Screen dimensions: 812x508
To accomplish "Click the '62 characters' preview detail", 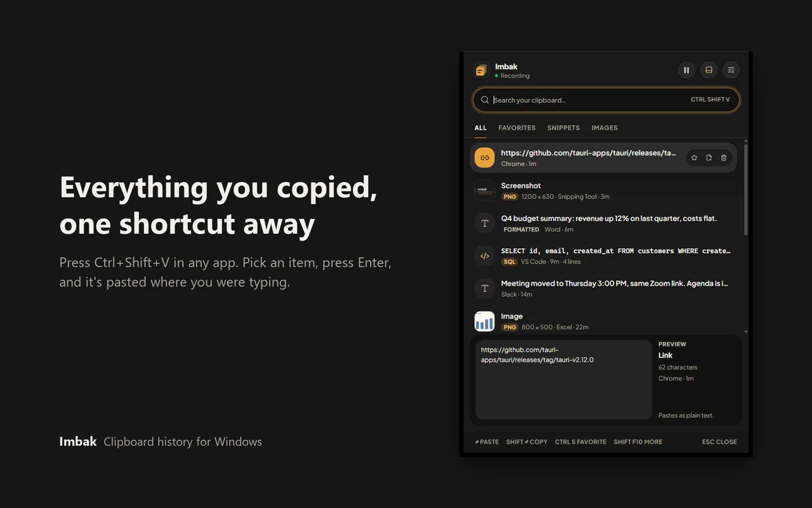I will click(678, 367).
